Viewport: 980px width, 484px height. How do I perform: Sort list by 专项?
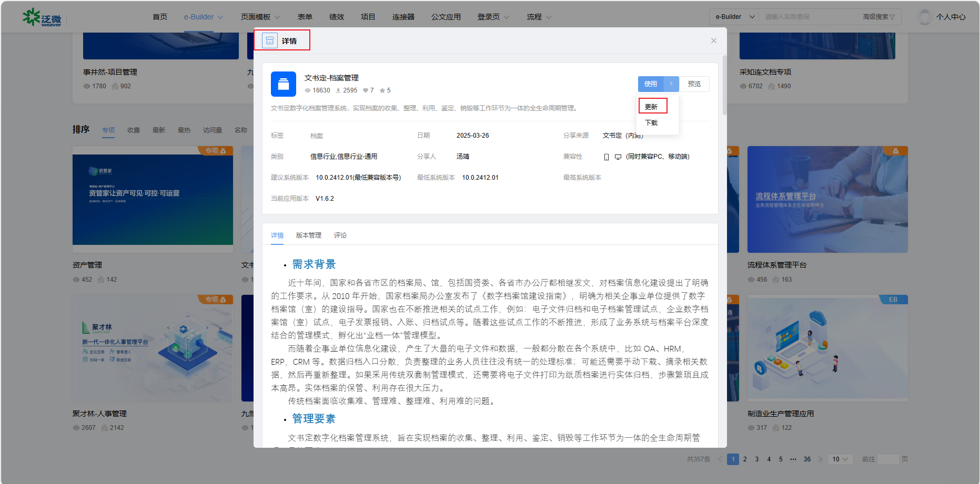click(x=108, y=130)
